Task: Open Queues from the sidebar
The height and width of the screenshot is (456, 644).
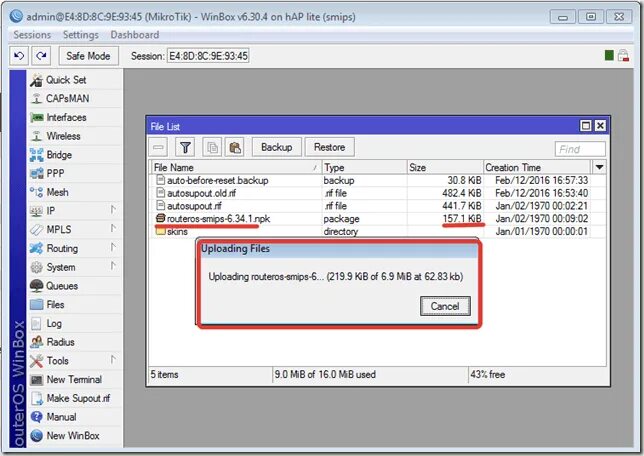Action: (75, 286)
